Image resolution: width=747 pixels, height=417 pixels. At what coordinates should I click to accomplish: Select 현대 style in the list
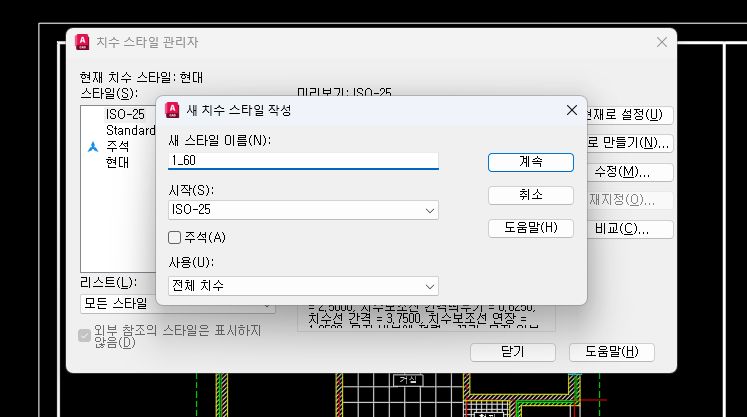(117, 162)
